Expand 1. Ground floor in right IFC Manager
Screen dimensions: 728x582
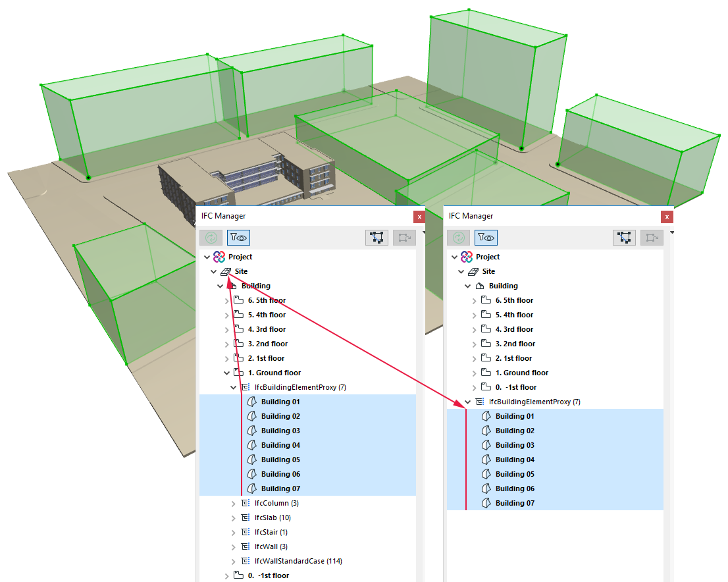click(474, 373)
